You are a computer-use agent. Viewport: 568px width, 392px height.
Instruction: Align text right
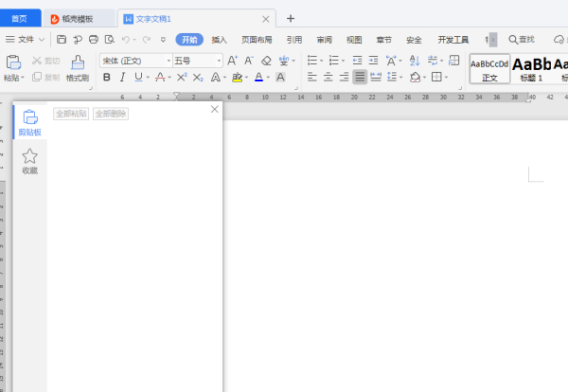click(x=344, y=77)
